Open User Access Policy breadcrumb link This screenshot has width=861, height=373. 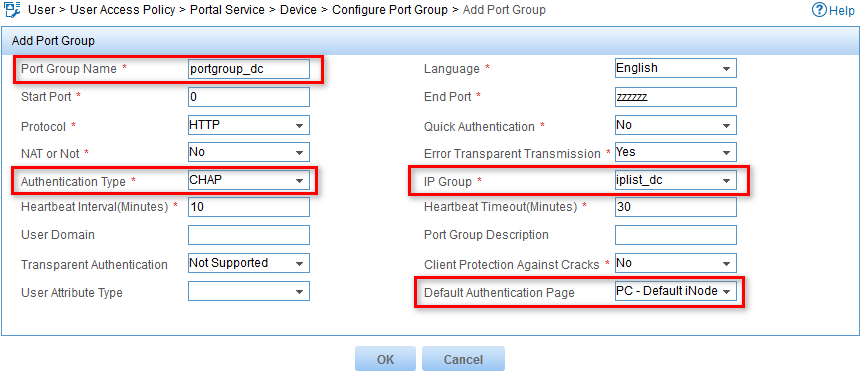pos(122,10)
